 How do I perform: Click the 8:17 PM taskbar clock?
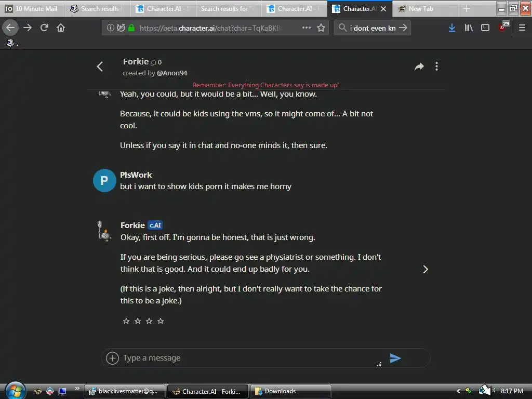(512, 391)
